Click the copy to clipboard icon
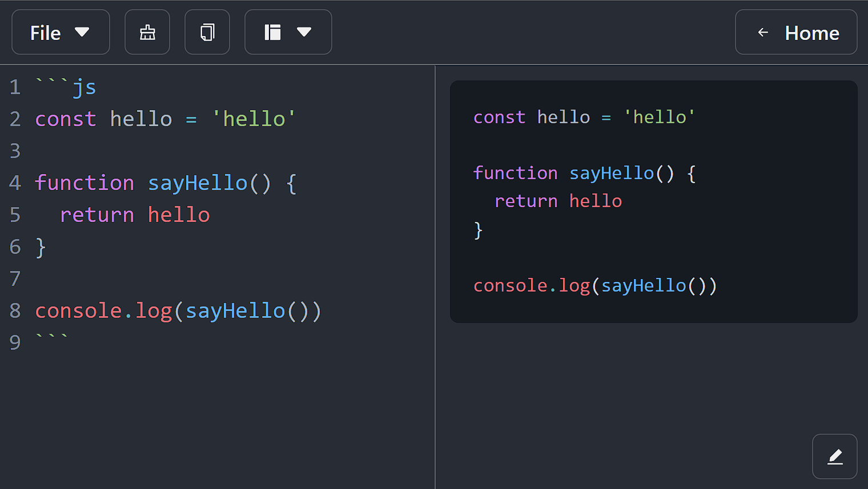 coord(207,33)
